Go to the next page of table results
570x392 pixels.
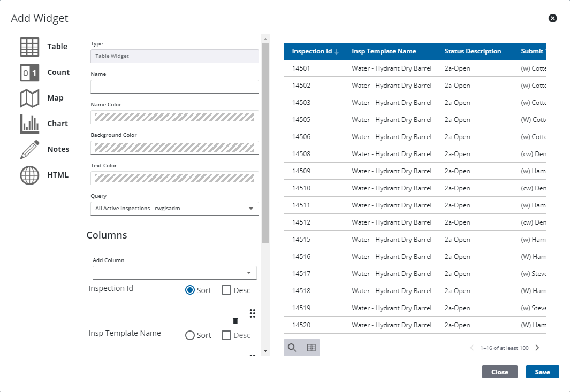(x=537, y=348)
